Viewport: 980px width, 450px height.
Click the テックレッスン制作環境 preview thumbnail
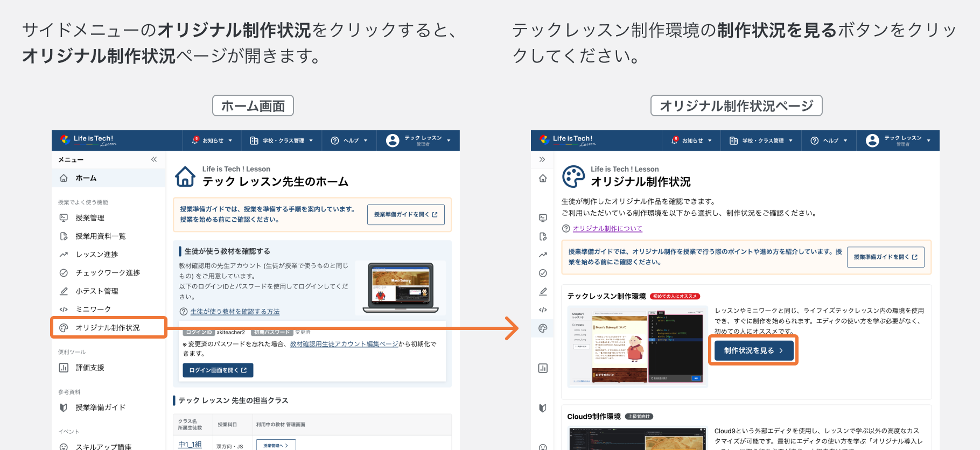click(638, 346)
